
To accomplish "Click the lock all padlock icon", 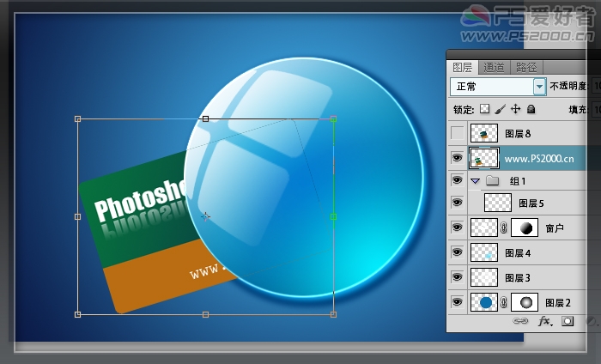I will (x=531, y=109).
